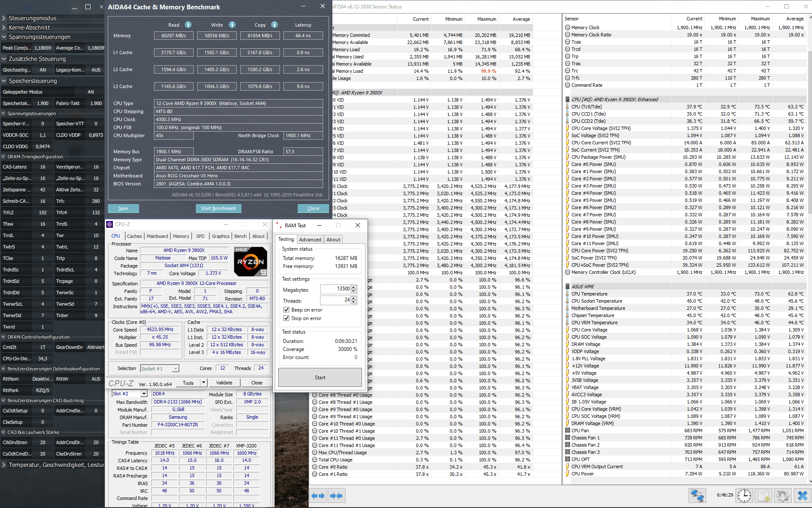Click the HWiNFO expand columns arrows icon
The width and height of the screenshot is (812, 508).
318,496
